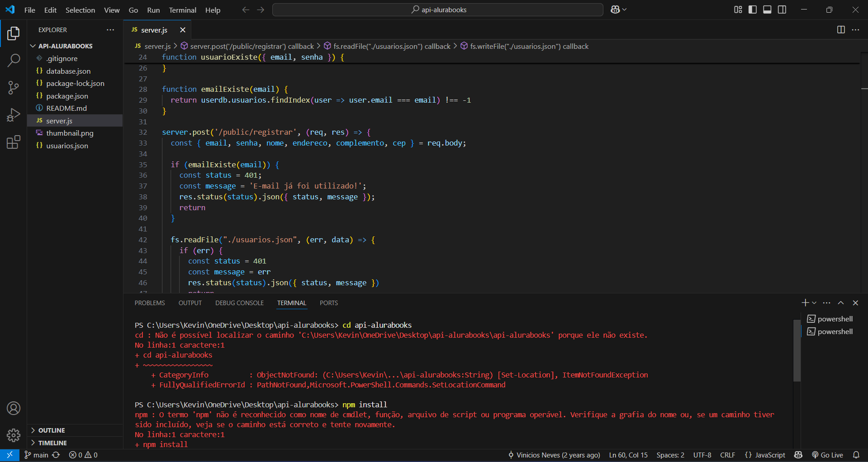Click Vinicios Neves git blame entry
Image resolution: width=868 pixels, height=462 pixels.
click(555, 455)
